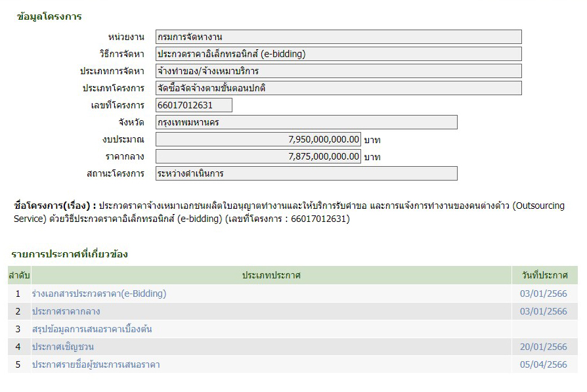Open สรุปข้อมูลการเสนอราคาเบื้องต้น link
Viewport: 587px width, 392px height.
click(92, 329)
